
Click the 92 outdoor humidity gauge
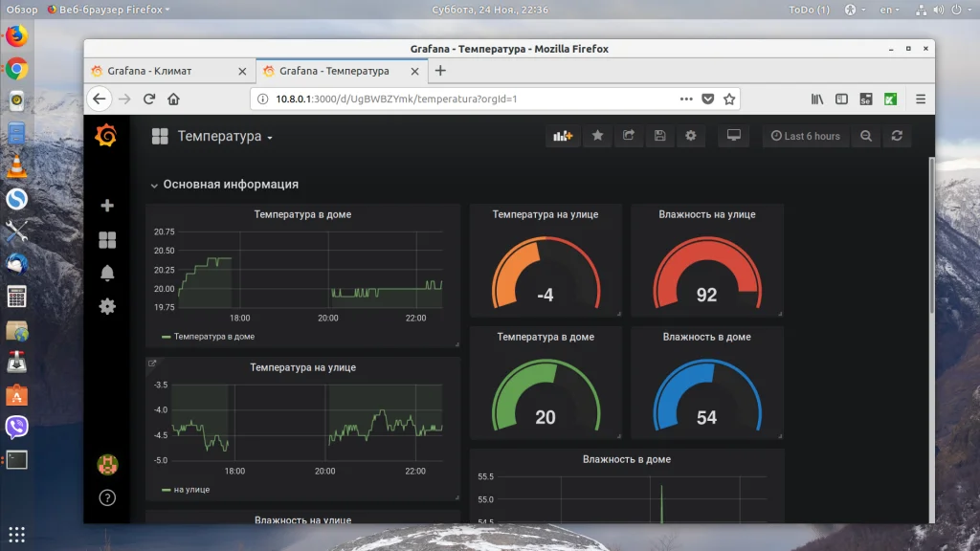pyautogui.click(x=707, y=273)
